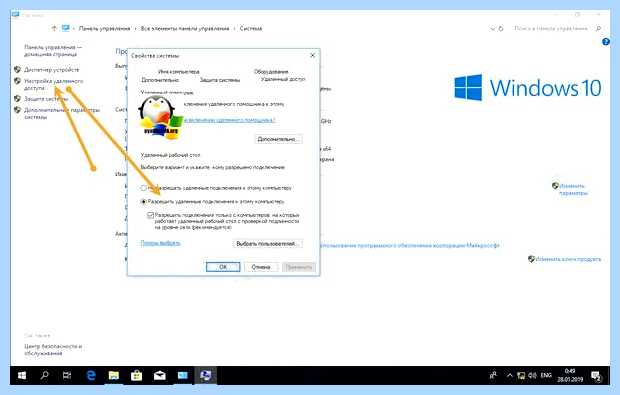Open the address bar history dropdown arrow
The width and height of the screenshot is (620, 395).
click(492, 28)
